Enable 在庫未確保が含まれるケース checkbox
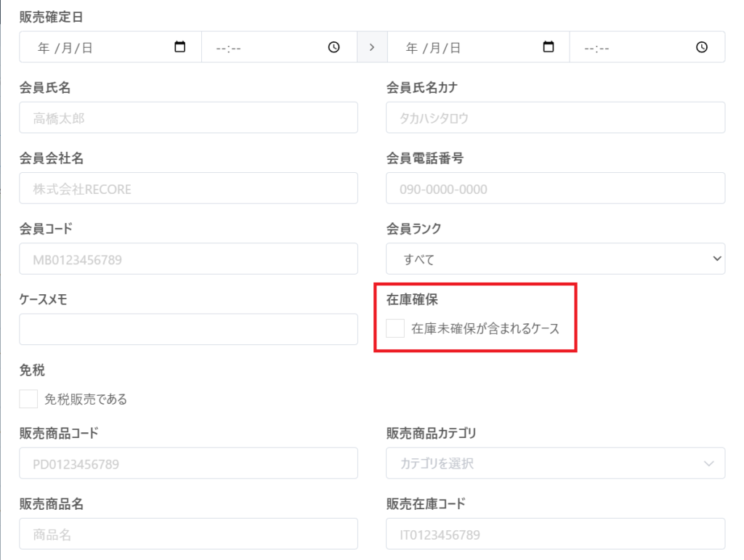The height and width of the screenshot is (560, 744). tap(395, 328)
